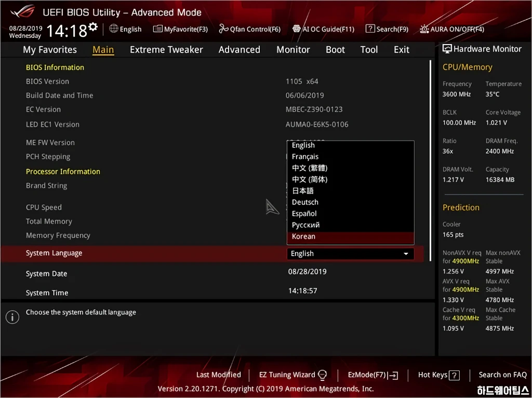The height and width of the screenshot is (398, 532).
Task: Click the Memory Frequency label
Action: [58, 236]
